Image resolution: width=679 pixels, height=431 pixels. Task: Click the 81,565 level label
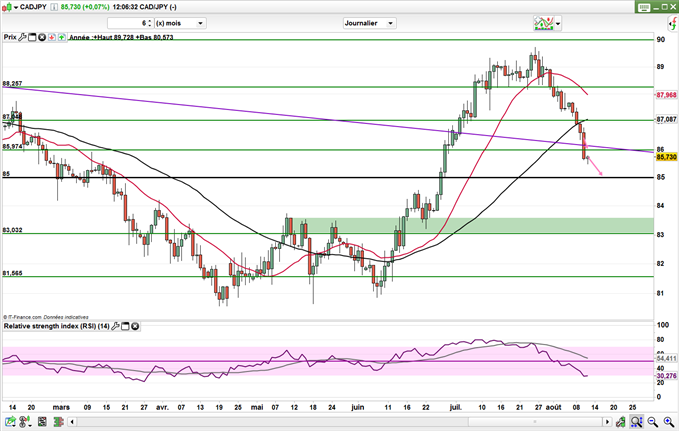[12, 273]
